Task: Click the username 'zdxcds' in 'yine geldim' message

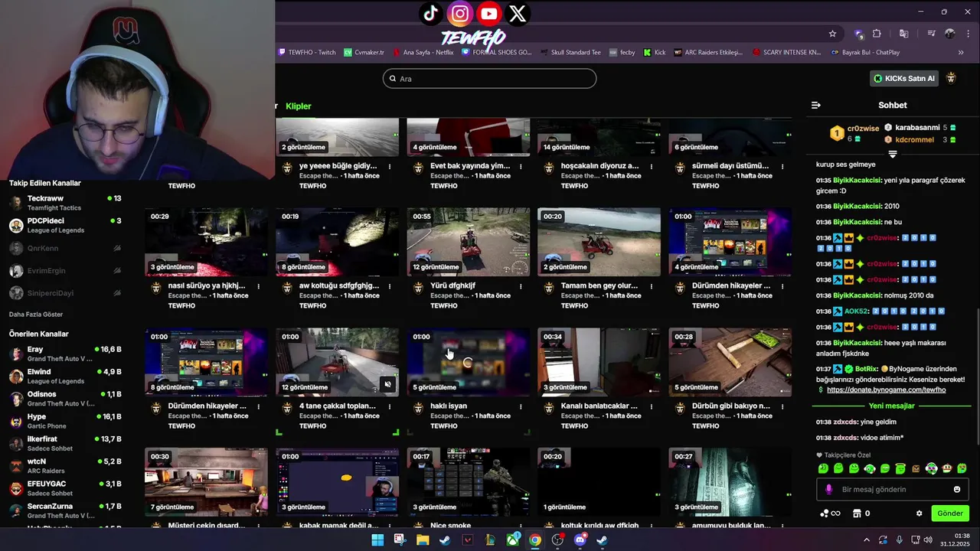Action: click(844, 422)
